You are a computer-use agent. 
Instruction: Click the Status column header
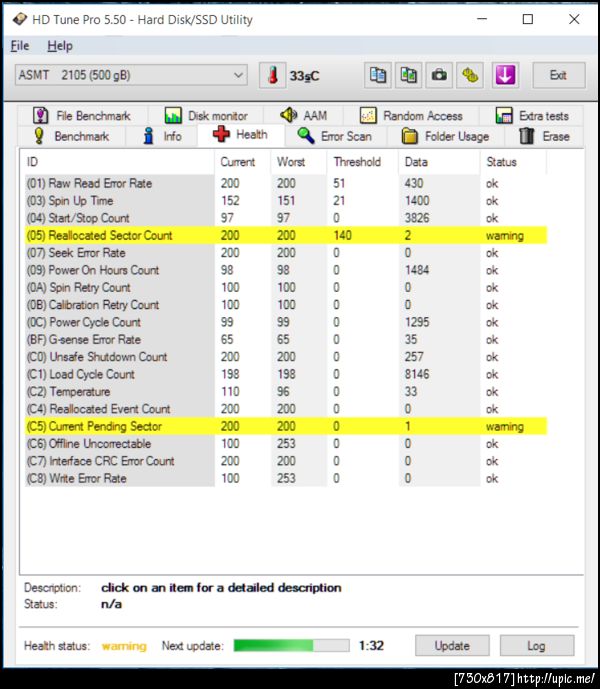click(513, 162)
